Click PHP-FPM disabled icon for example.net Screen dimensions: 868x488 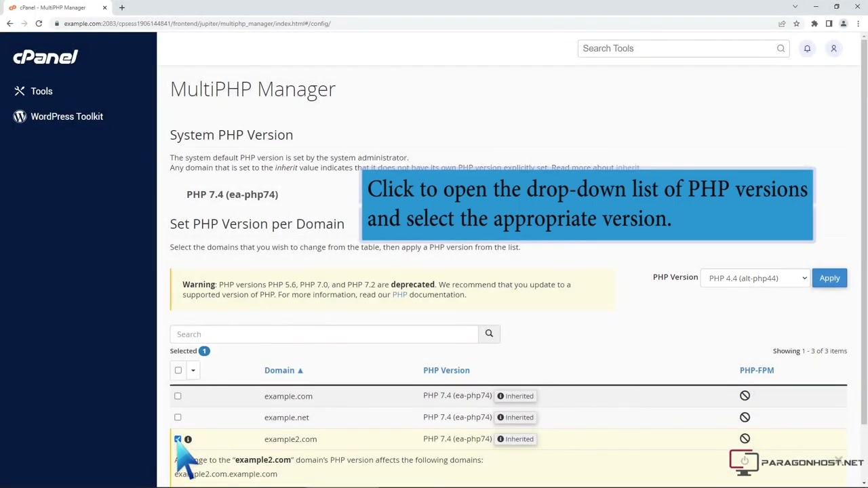745,418
